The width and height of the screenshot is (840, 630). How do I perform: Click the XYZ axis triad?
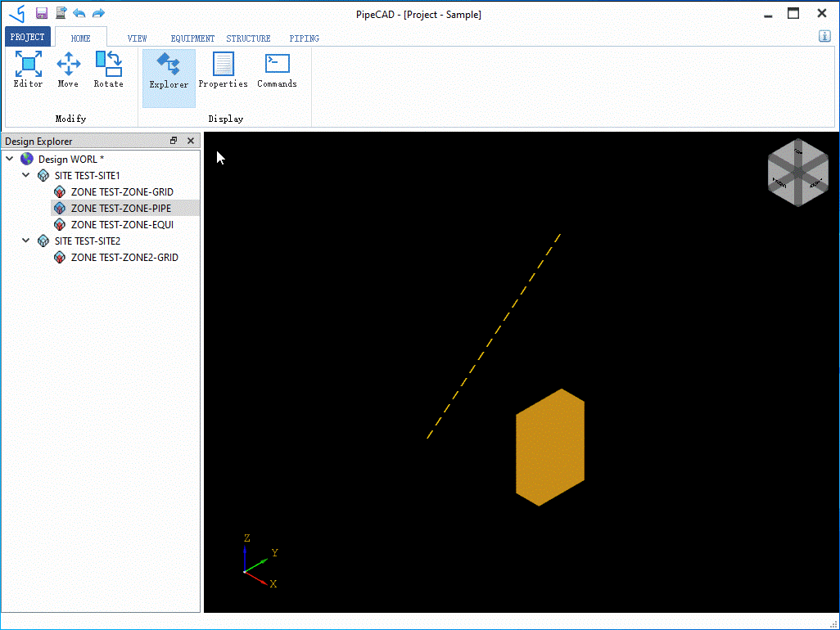click(260, 562)
